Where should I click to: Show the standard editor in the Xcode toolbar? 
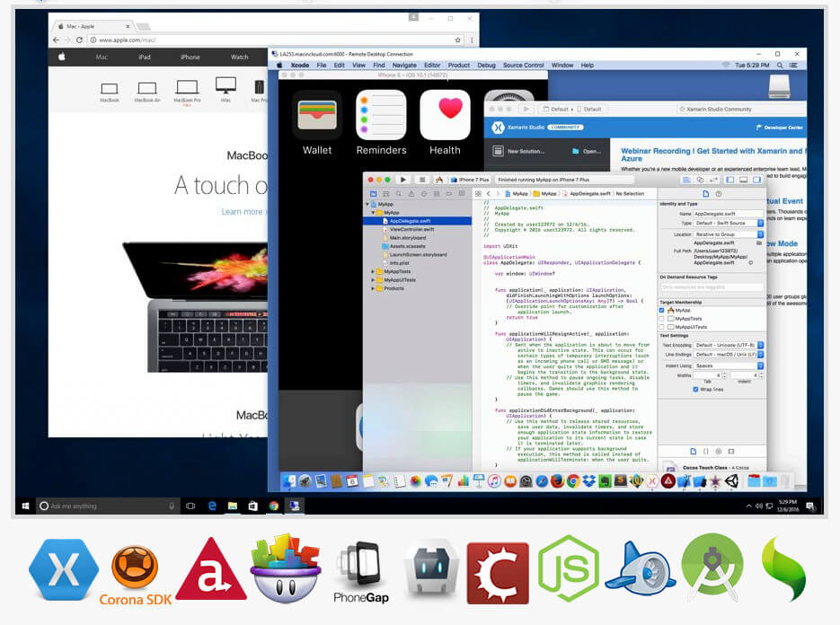[x=686, y=180]
